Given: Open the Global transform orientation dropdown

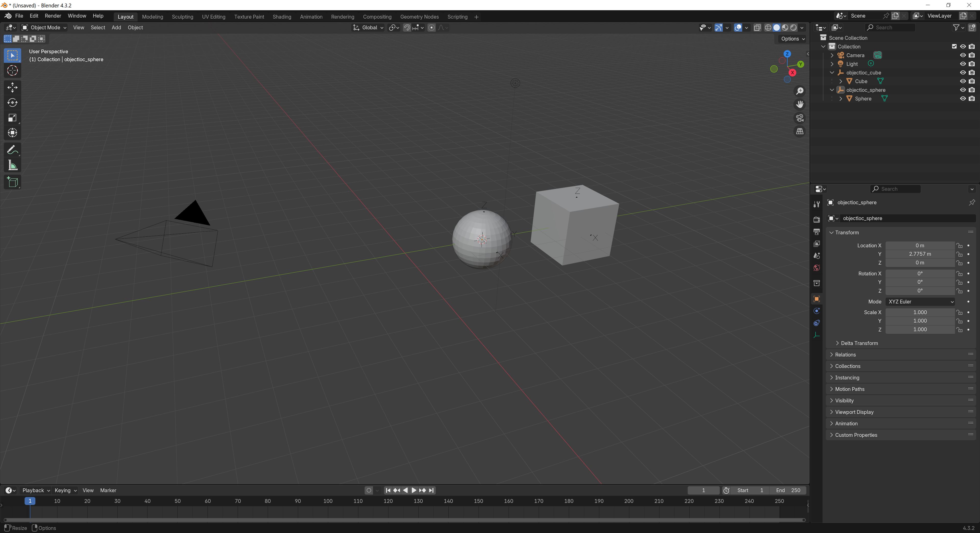Looking at the screenshot, I should click(368, 28).
